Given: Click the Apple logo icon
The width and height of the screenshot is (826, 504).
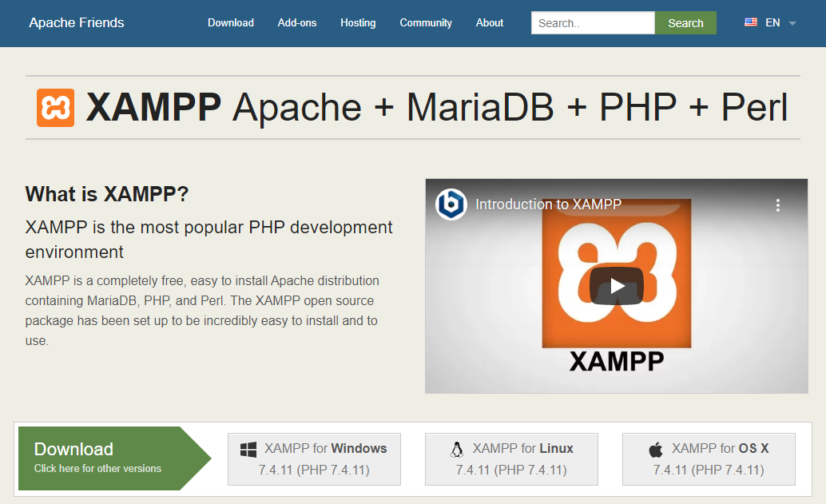Looking at the screenshot, I should coord(656,450).
